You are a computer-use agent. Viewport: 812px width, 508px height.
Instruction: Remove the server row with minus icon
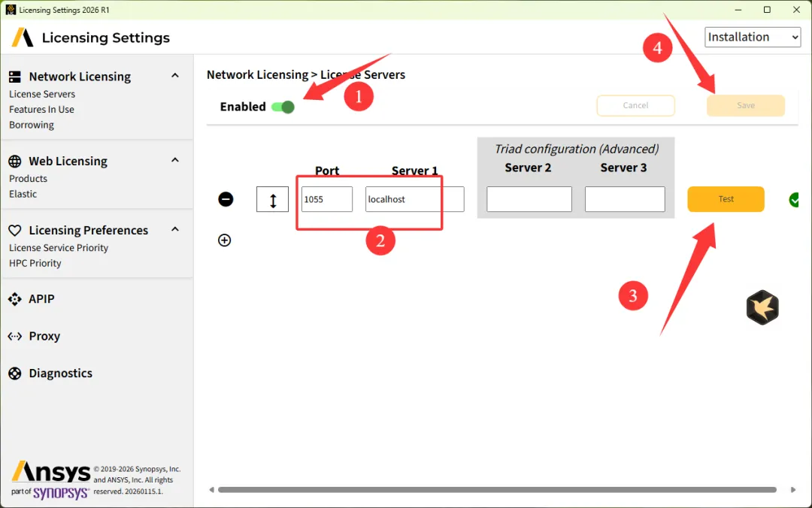pos(226,199)
